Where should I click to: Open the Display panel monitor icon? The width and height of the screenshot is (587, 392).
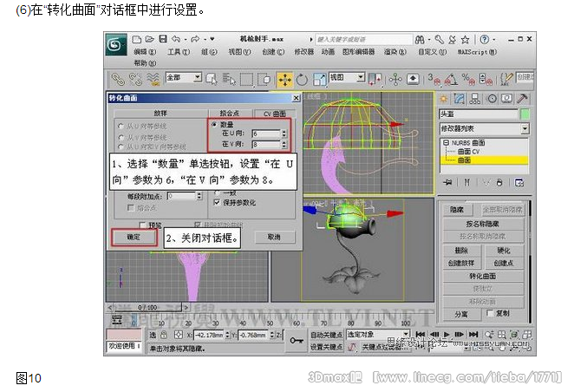507,99
